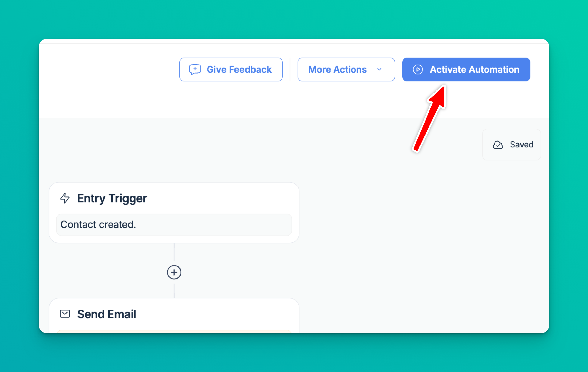Activate the automation
This screenshot has height=372, width=588.
pos(466,70)
